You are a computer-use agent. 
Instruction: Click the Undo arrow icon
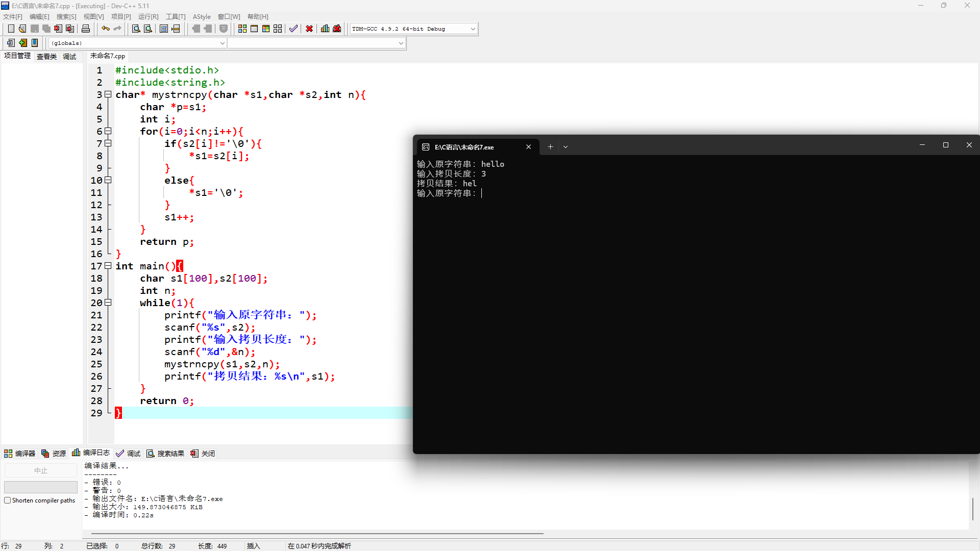[x=105, y=29]
